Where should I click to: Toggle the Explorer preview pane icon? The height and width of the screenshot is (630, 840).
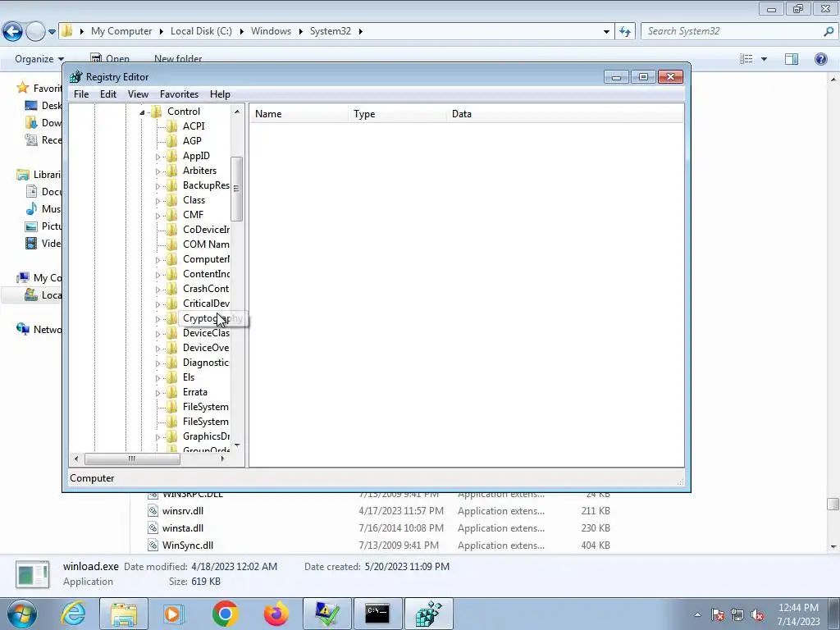(x=792, y=59)
